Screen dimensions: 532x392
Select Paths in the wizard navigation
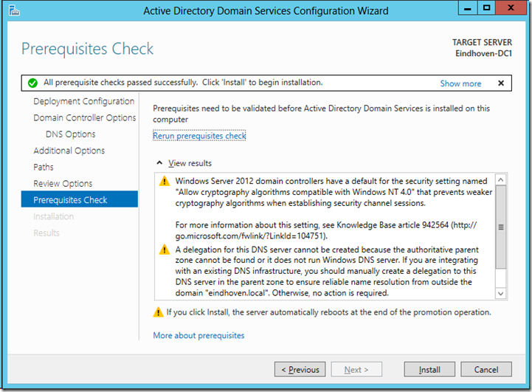coord(44,167)
